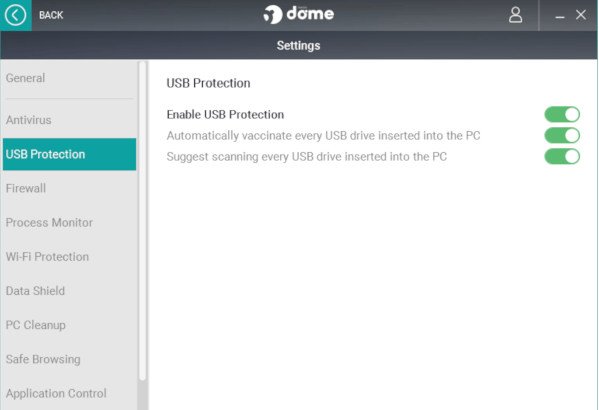Turn off suggest scanning USB drive toggle
The width and height of the screenshot is (599, 410).
[562, 156]
